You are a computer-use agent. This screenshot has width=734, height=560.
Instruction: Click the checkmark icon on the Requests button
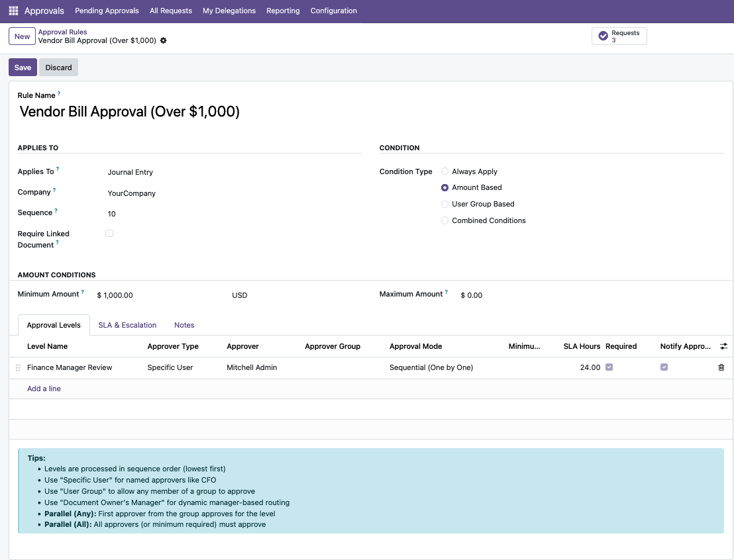[x=603, y=36]
